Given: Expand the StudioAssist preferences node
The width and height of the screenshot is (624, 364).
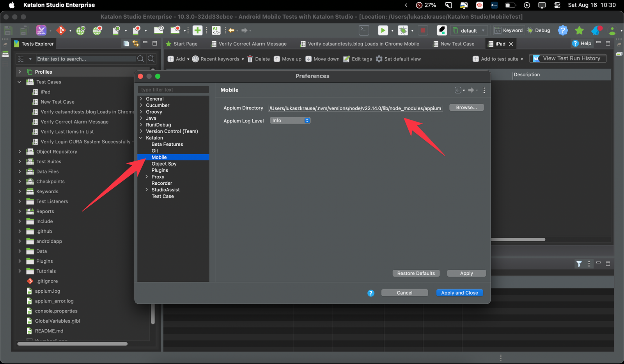Looking at the screenshot, I should pyautogui.click(x=147, y=190).
